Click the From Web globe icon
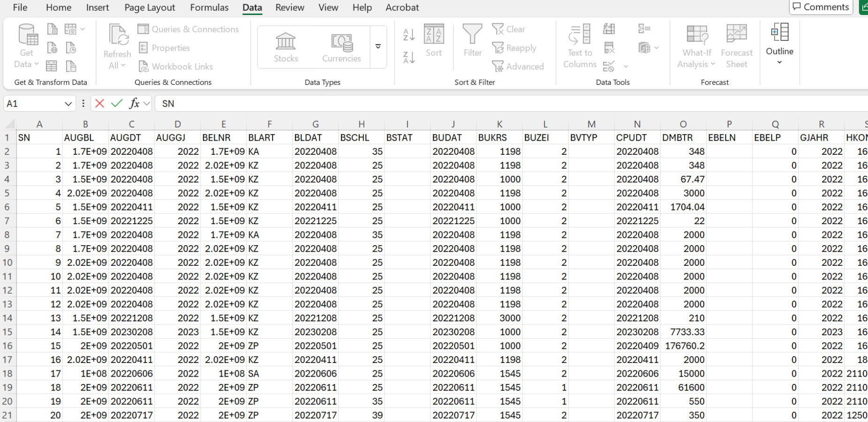The image size is (868, 422). (52, 48)
